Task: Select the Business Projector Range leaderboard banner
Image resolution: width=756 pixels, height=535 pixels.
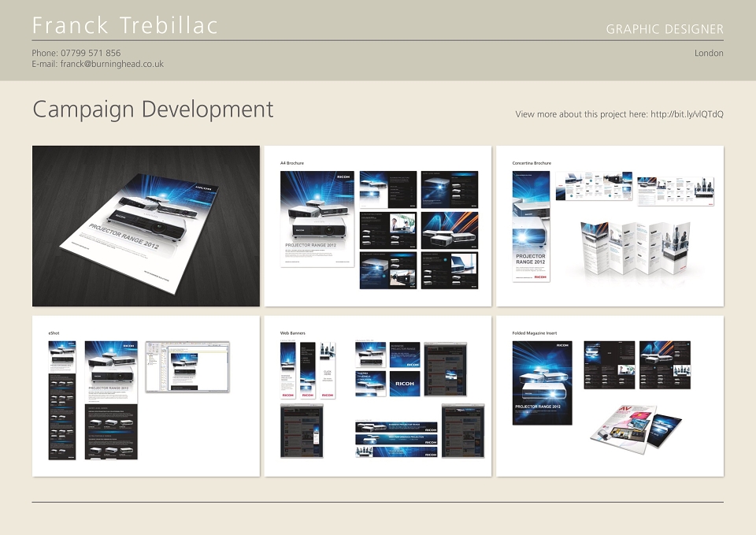Action: click(x=396, y=427)
